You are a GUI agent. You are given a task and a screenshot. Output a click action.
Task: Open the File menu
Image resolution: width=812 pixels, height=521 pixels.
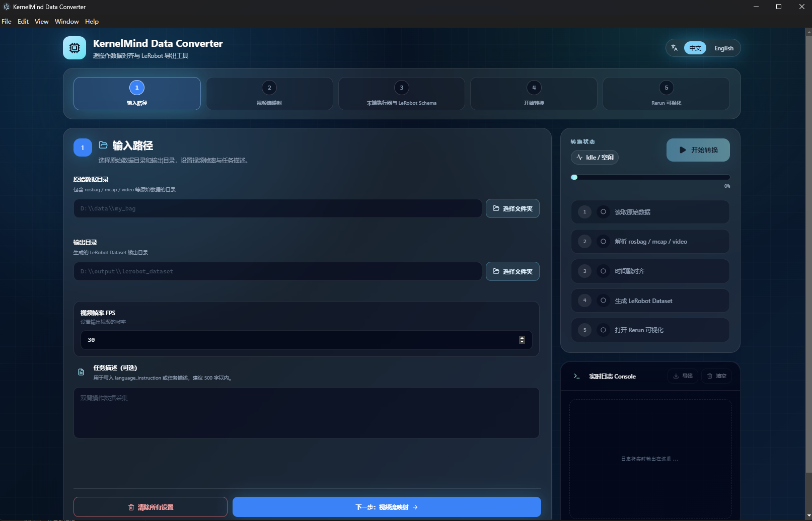[x=7, y=21]
